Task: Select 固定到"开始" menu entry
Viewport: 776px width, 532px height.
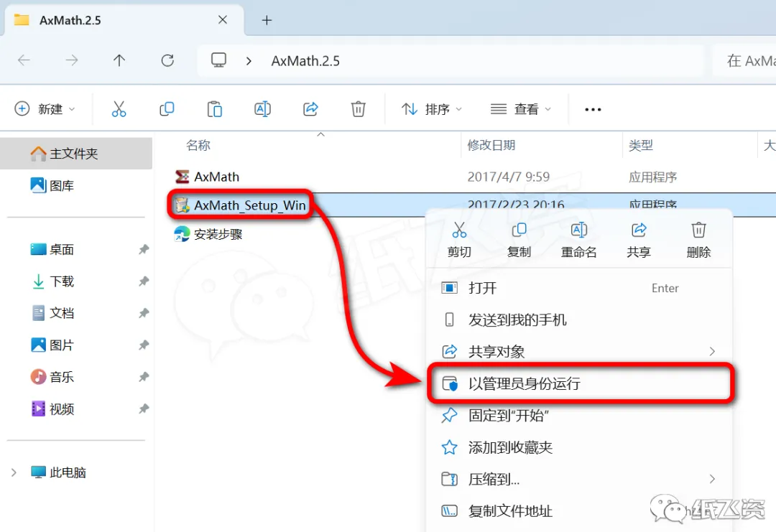Action: 579,415
